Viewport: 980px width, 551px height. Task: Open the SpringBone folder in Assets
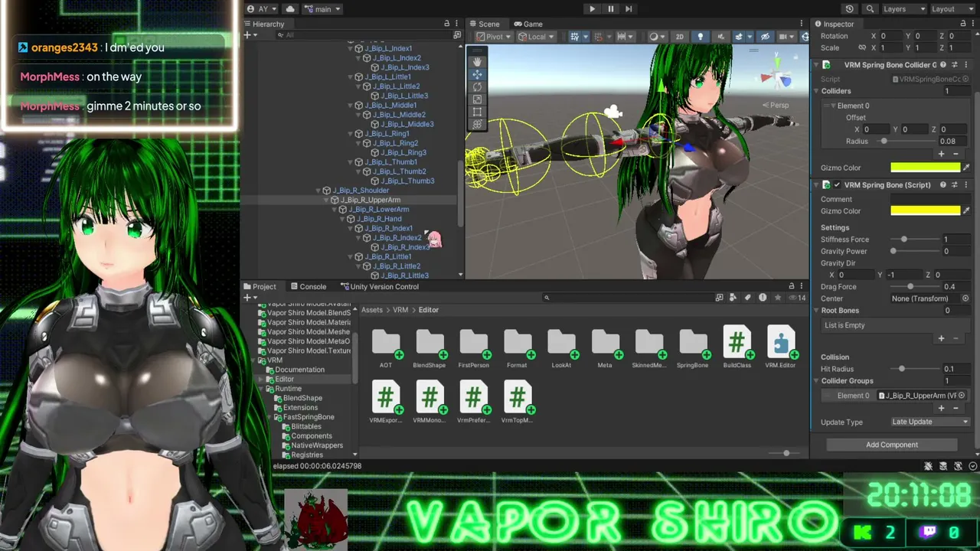tap(693, 348)
